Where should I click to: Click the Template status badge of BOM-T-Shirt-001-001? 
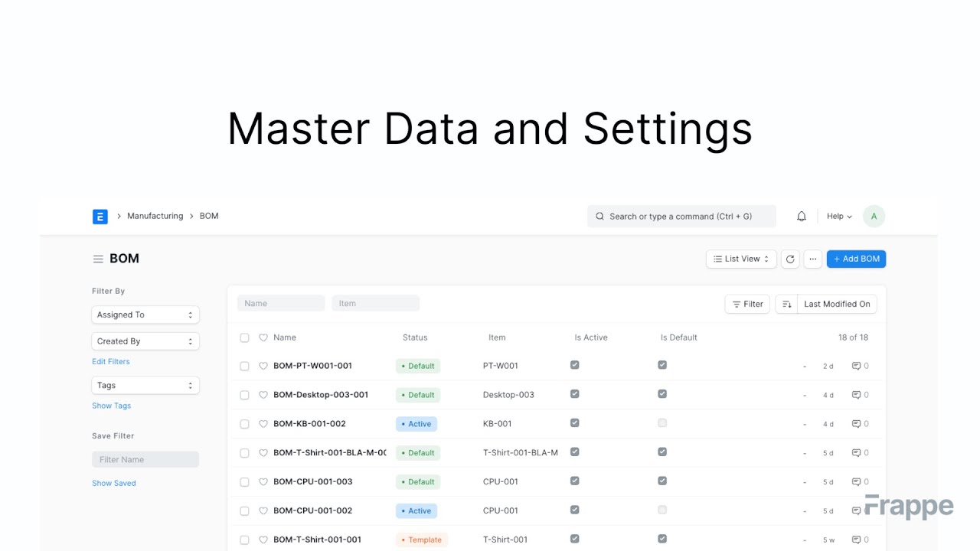[x=422, y=540]
